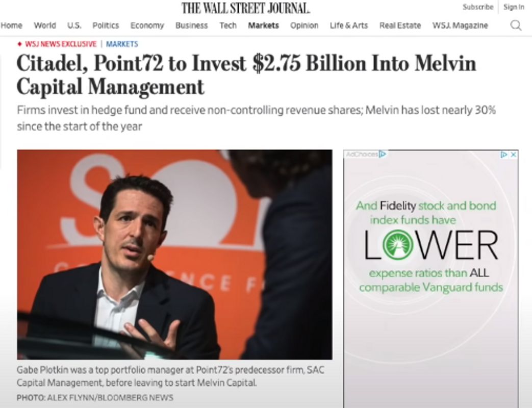Open the Economy section

coord(147,25)
